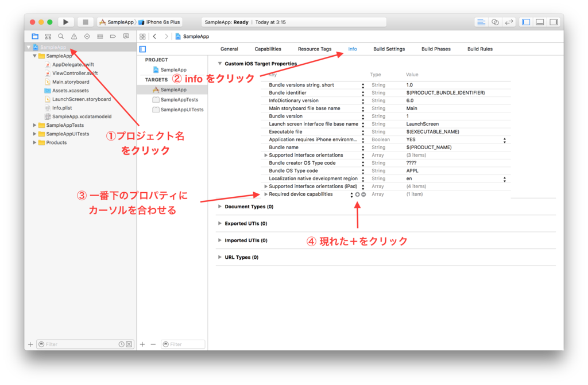Open localization region 'en' dropdown
588x385 pixels.
click(x=504, y=179)
